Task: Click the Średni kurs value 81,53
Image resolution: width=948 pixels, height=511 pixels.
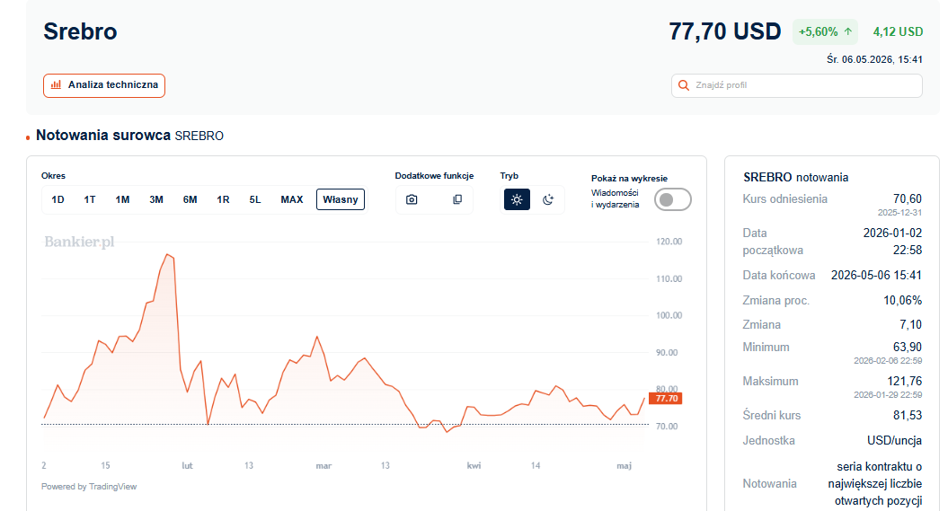Action: pyautogui.click(x=907, y=415)
